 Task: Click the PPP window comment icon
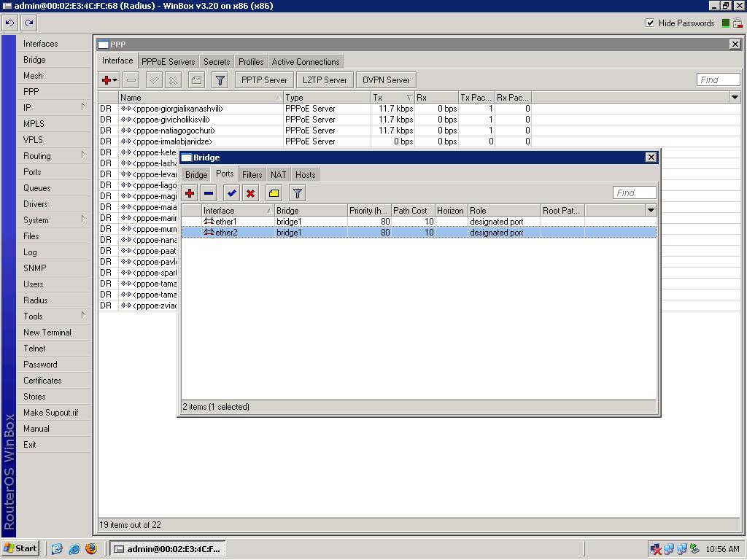pos(196,80)
